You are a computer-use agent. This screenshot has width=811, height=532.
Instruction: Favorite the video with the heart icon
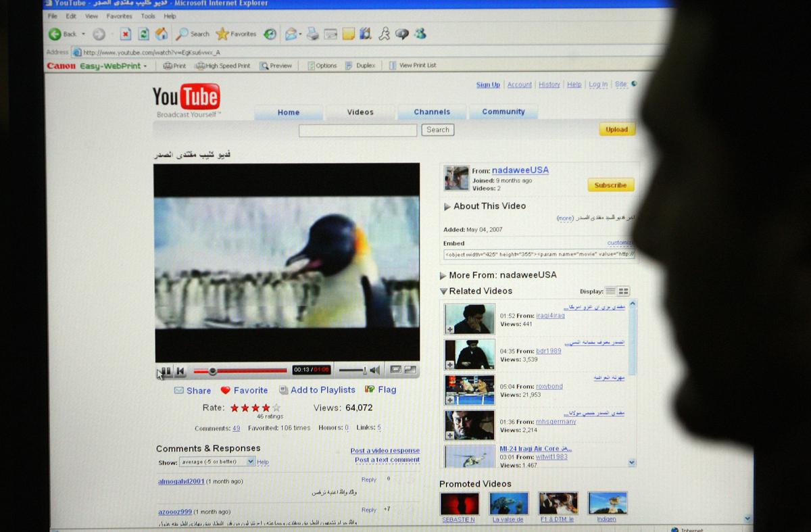[226, 390]
